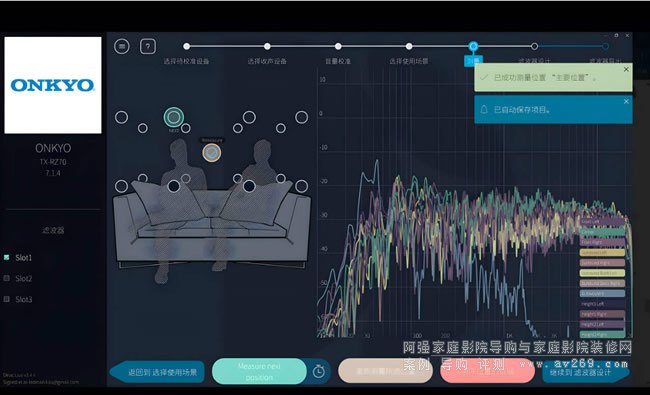This screenshot has height=395, width=650.
Task: Go to the 音量校准 step dot
Action: [338, 46]
